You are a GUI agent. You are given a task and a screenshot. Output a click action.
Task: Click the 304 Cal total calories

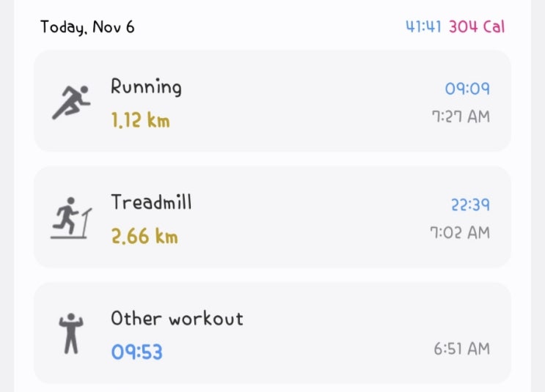click(x=477, y=27)
